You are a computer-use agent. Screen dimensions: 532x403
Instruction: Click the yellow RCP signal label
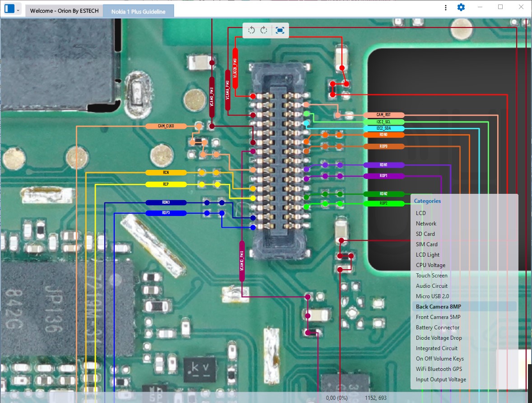pos(166,184)
